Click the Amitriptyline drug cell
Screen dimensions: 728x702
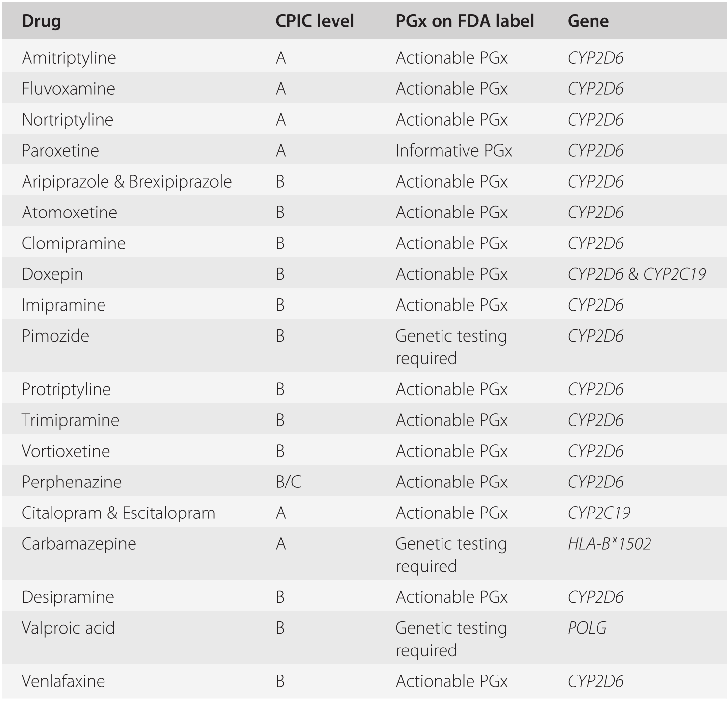(69, 58)
